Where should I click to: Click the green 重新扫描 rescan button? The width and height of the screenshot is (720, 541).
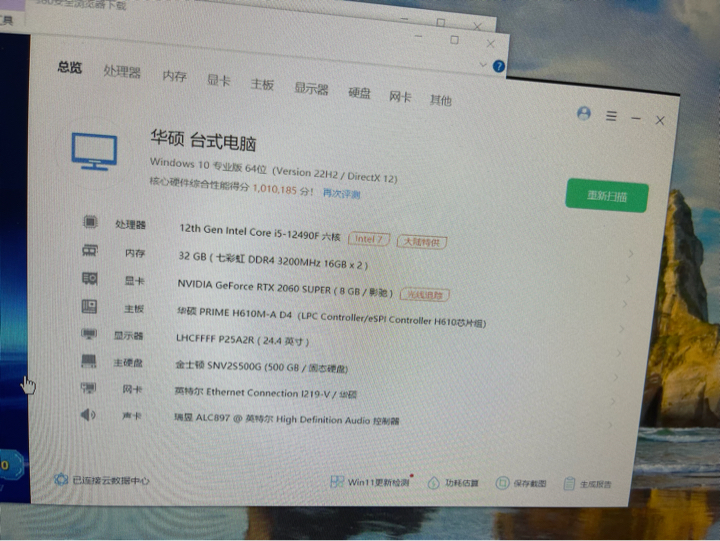pyautogui.click(x=607, y=196)
